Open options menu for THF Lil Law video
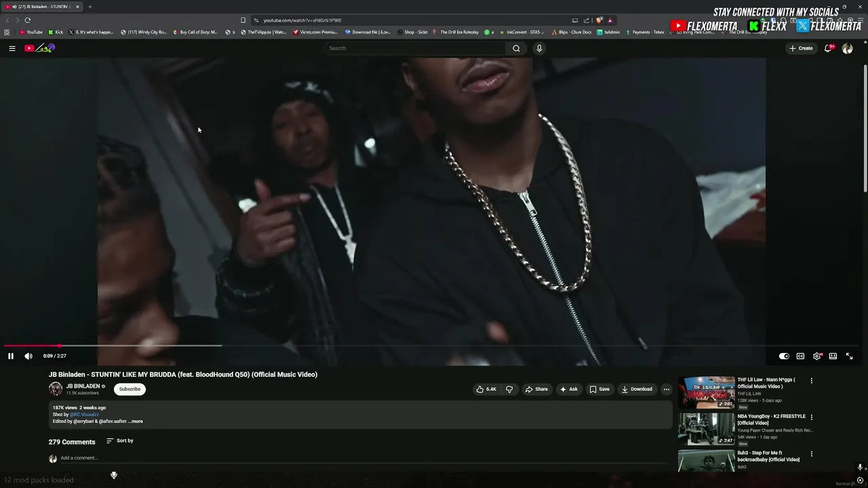Screen dimensions: 868x488 tap(811, 381)
